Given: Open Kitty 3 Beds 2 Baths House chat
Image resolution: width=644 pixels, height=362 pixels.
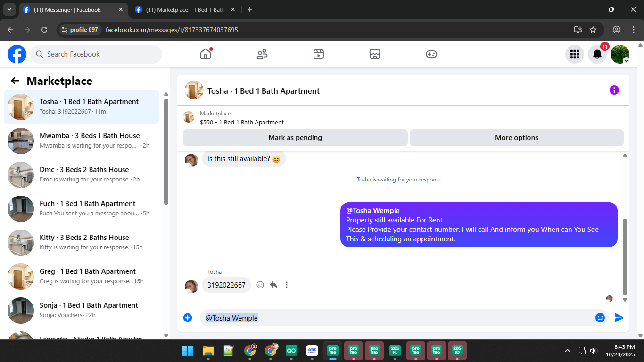Looking at the screenshot, I should click(x=82, y=243).
